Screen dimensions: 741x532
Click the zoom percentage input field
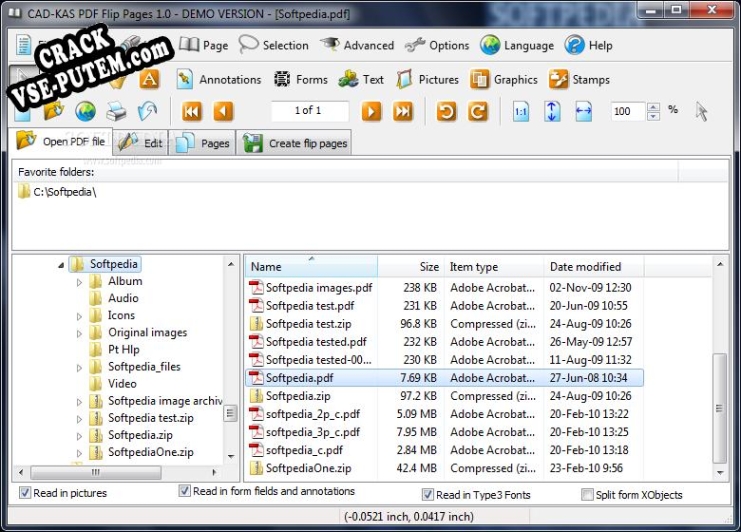point(628,111)
